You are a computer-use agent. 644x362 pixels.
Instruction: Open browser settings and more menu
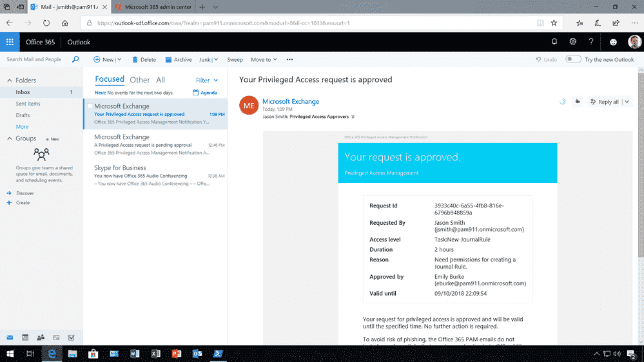click(634, 23)
